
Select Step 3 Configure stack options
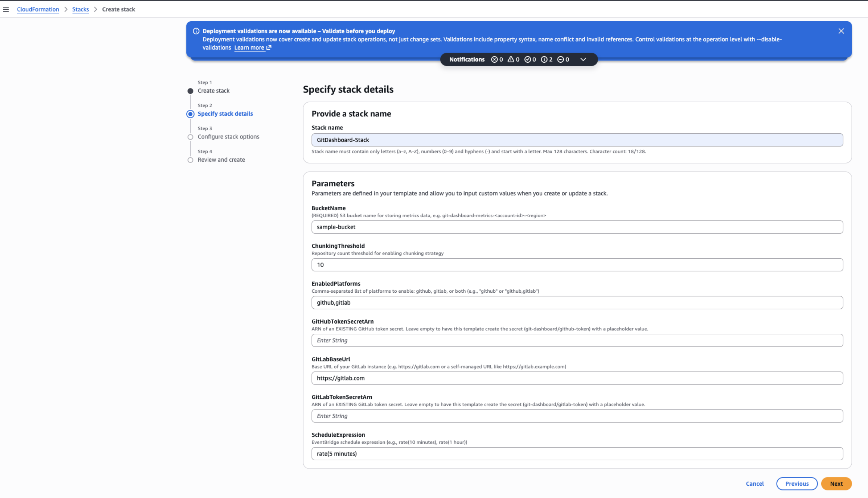[x=228, y=137]
